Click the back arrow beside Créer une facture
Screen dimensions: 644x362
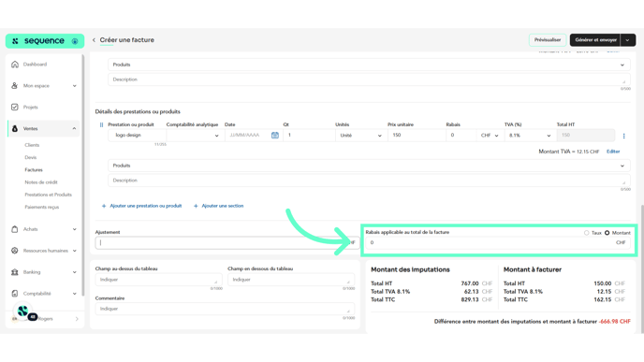click(94, 40)
